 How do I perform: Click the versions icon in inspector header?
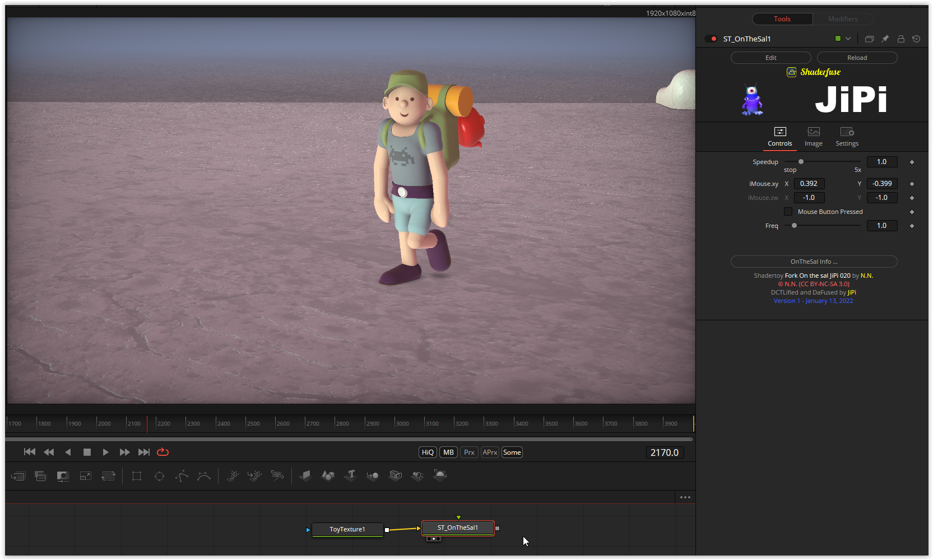pyautogui.click(x=869, y=39)
